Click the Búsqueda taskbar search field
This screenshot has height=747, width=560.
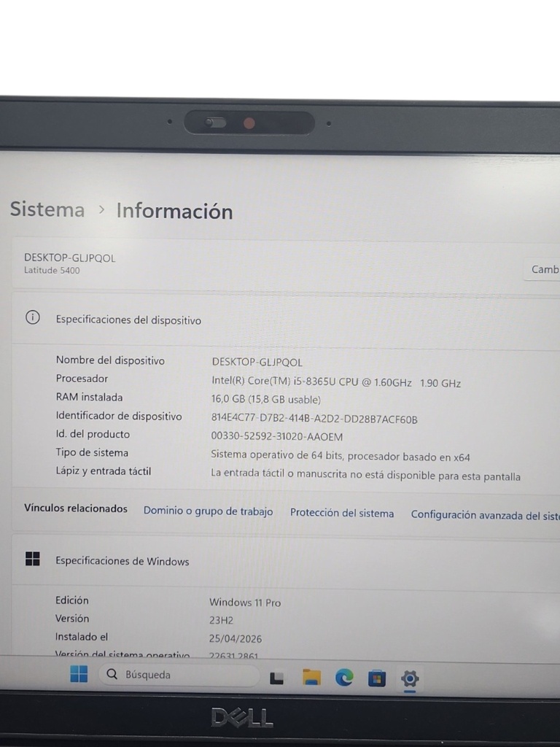(x=179, y=675)
